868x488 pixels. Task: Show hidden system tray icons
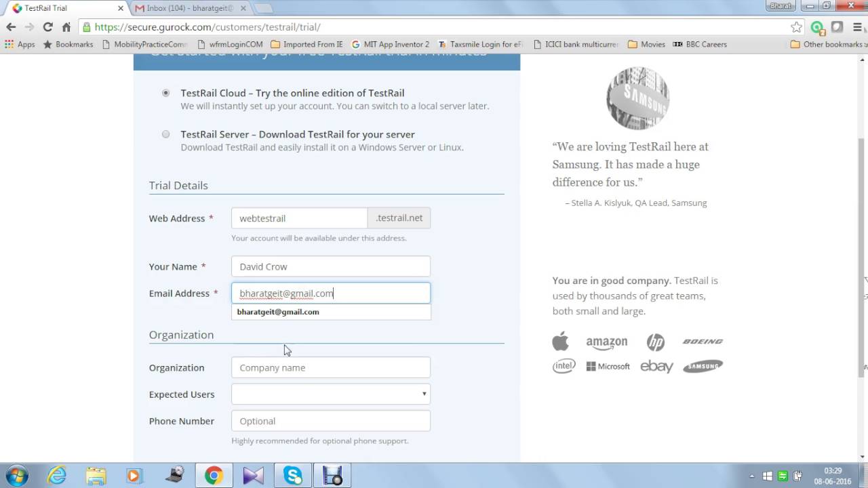click(x=751, y=476)
